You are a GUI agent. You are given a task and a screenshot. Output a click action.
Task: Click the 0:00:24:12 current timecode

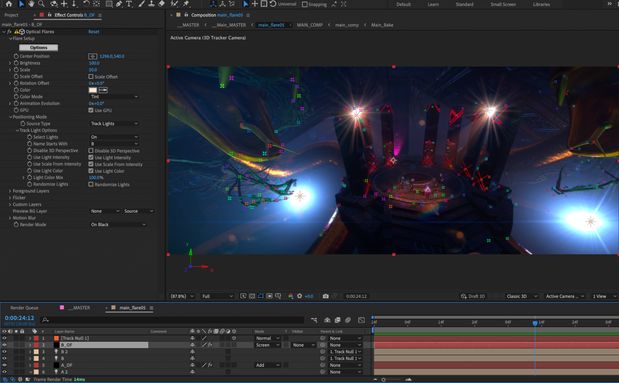click(19, 318)
